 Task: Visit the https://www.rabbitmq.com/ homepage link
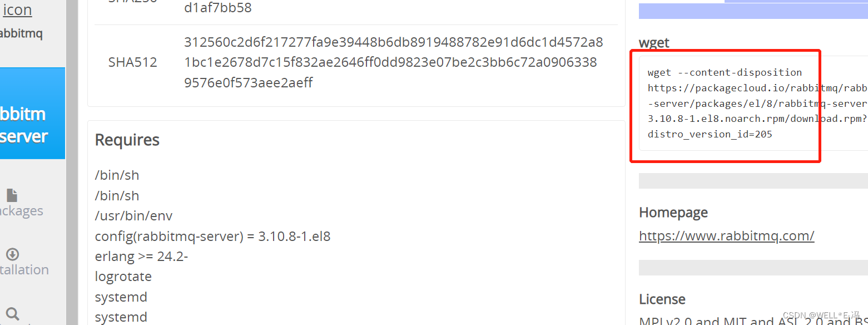[726, 235]
